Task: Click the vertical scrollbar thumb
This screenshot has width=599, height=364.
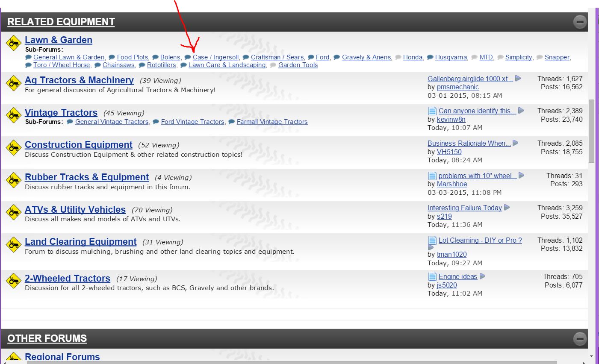Action: (591, 130)
